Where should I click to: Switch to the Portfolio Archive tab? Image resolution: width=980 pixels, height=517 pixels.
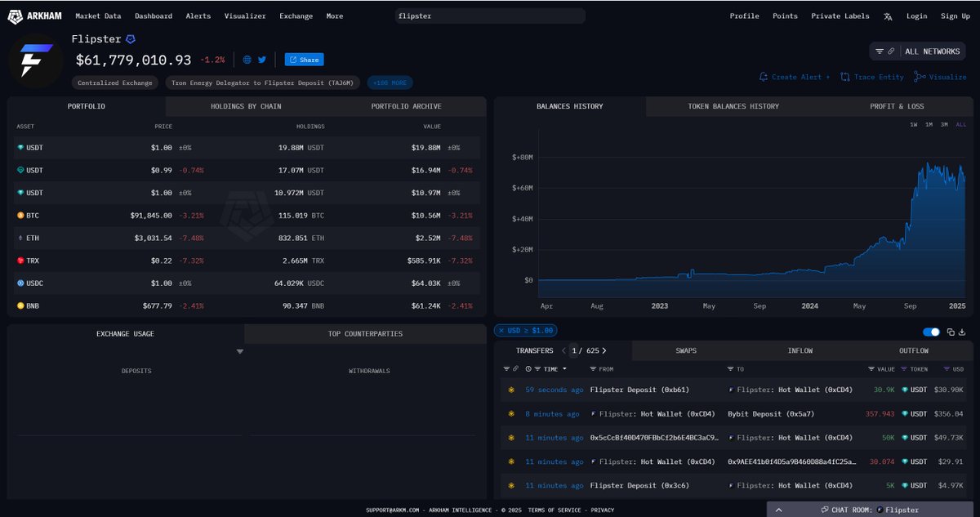[406, 106]
